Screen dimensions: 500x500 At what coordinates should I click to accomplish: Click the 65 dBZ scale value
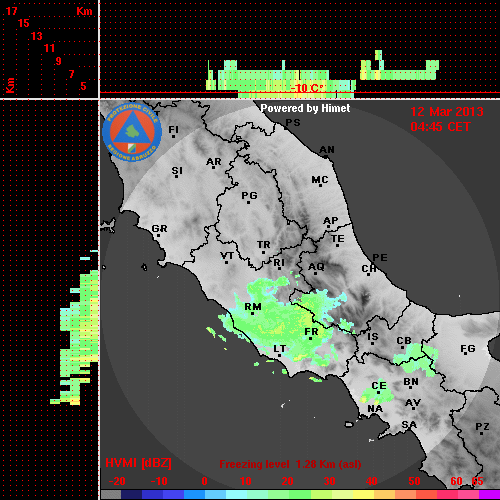click(x=477, y=481)
